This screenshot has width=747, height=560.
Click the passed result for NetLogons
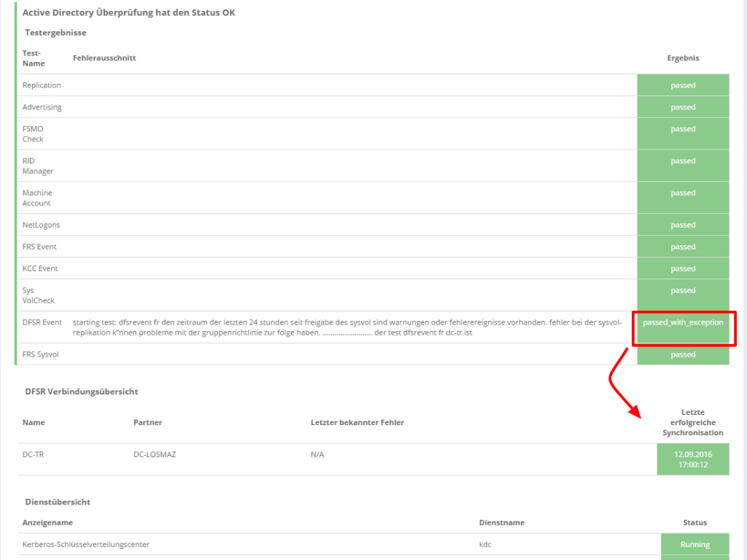[683, 225]
